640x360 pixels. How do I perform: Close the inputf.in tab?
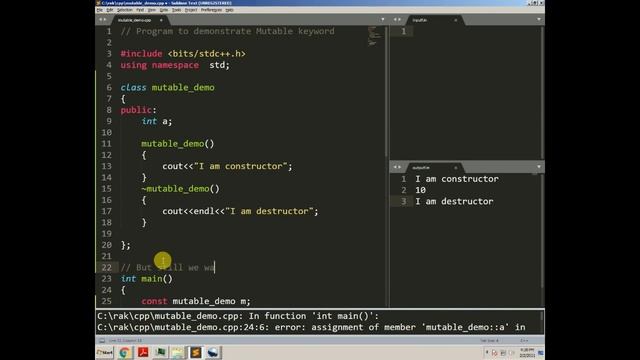[456, 20]
